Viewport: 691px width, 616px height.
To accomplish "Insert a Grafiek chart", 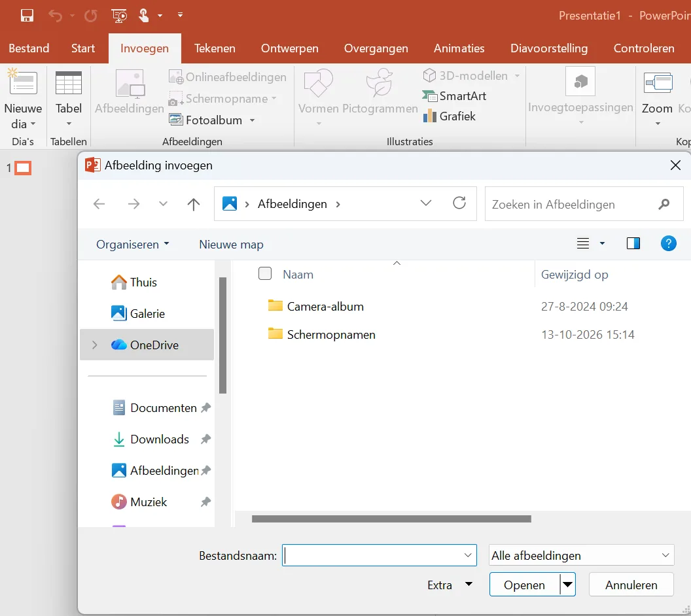I will tap(450, 116).
